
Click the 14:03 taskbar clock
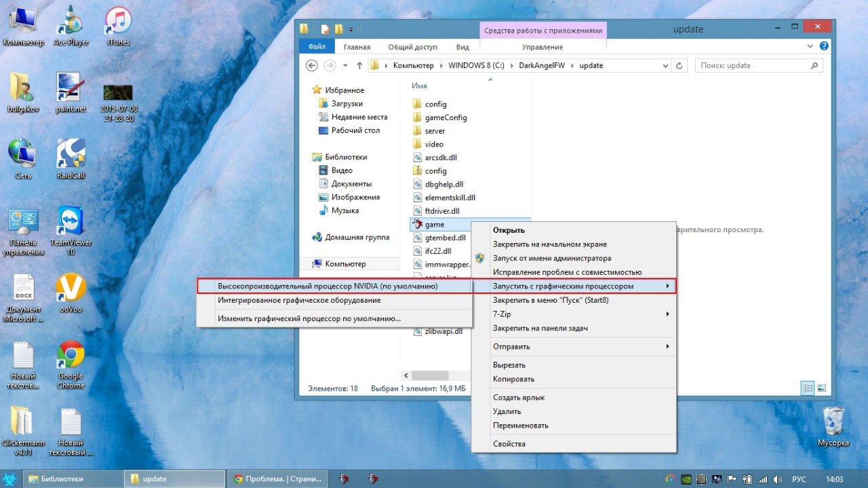tap(835, 479)
